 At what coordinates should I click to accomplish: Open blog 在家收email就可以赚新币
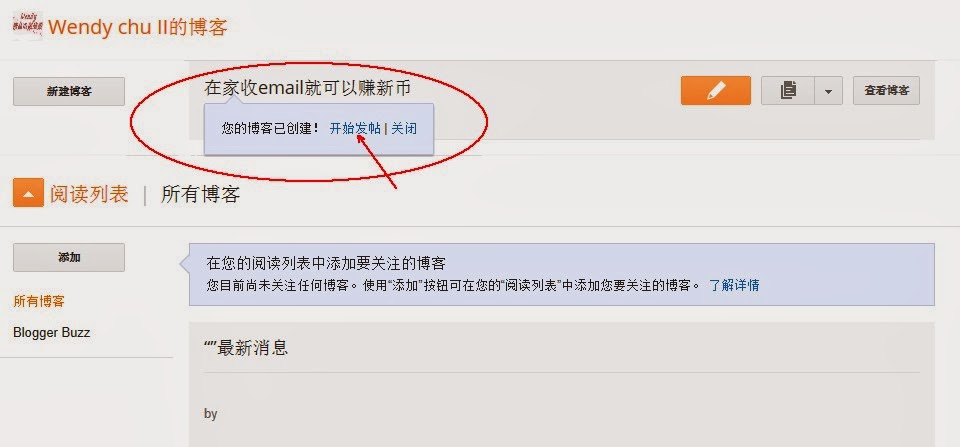307,88
